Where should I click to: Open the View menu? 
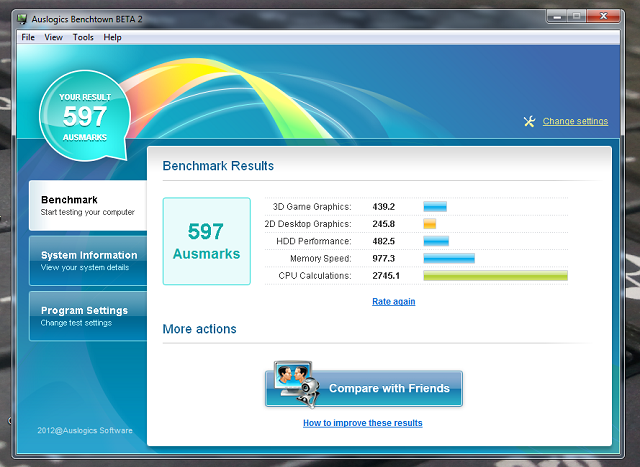click(53, 37)
